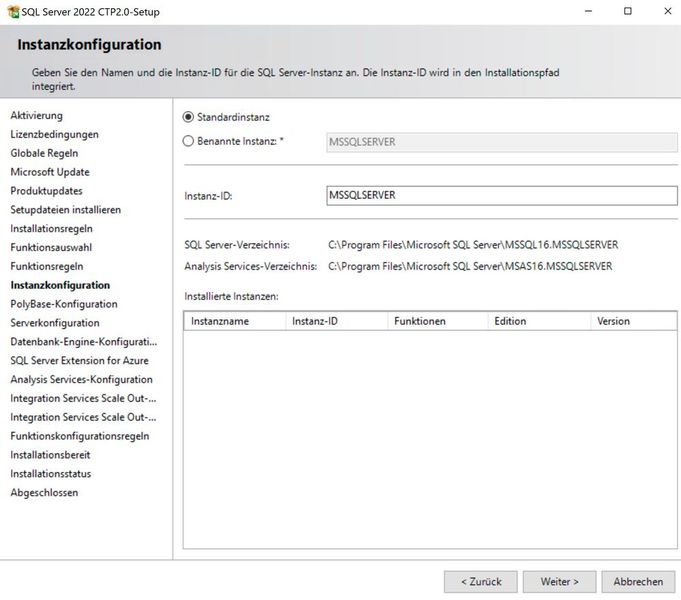Select the Benannte Instanz radio button
Screen dimensions: 681x600
point(188,141)
